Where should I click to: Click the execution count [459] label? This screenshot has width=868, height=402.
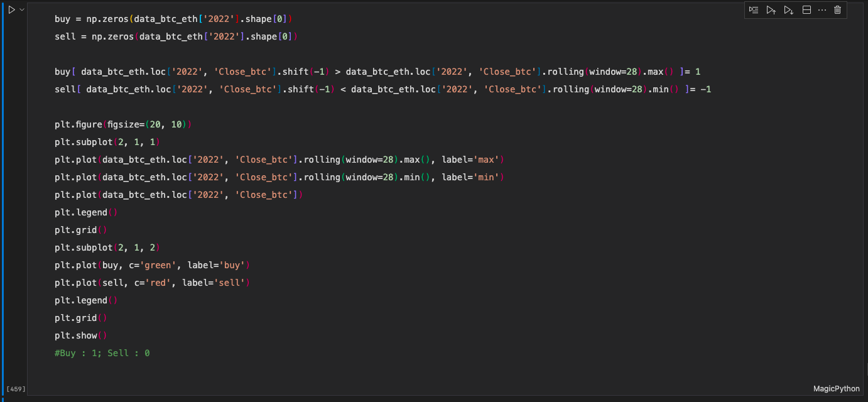pyautogui.click(x=15, y=389)
